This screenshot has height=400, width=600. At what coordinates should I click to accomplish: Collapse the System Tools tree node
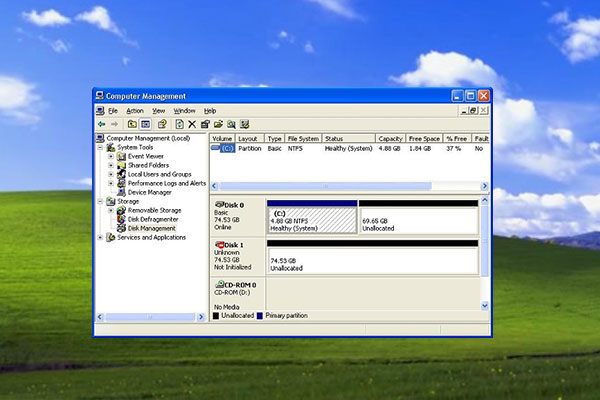click(x=100, y=147)
